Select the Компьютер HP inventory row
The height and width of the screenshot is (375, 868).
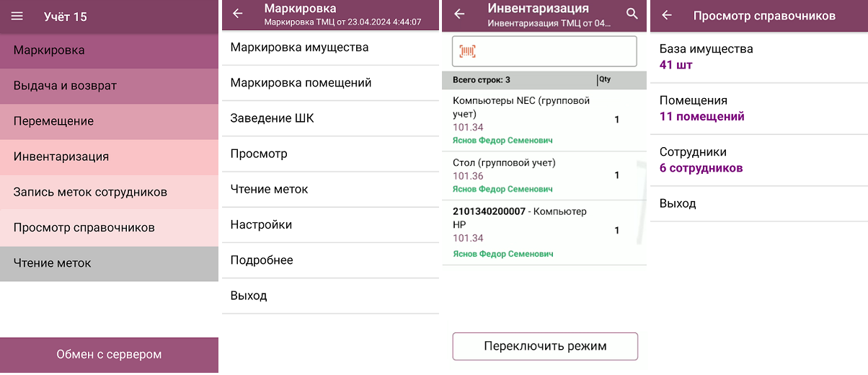(544, 232)
